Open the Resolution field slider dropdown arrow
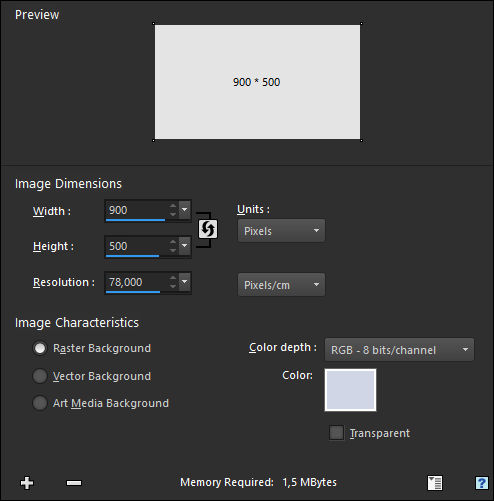This screenshot has height=501, width=494. click(185, 282)
